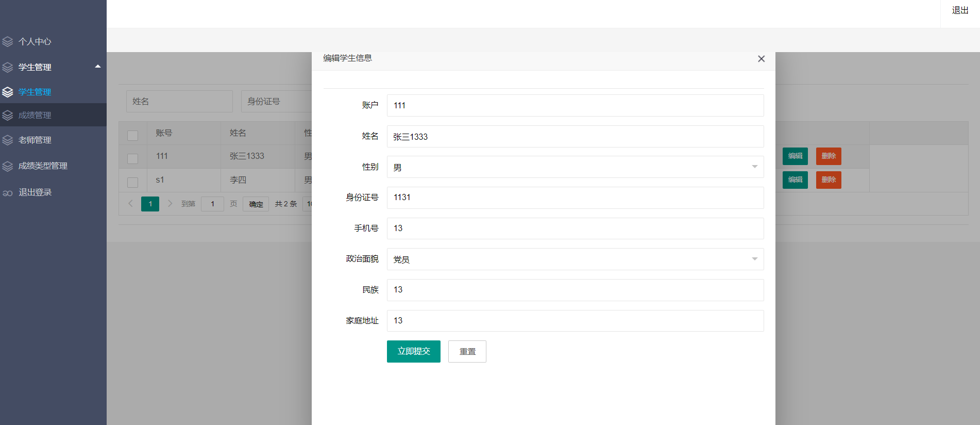Click the 民族 input field

pyautogui.click(x=575, y=290)
